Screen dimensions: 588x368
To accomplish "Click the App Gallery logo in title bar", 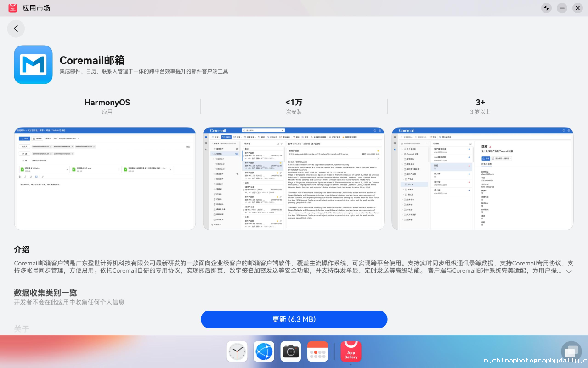I will [13, 8].
